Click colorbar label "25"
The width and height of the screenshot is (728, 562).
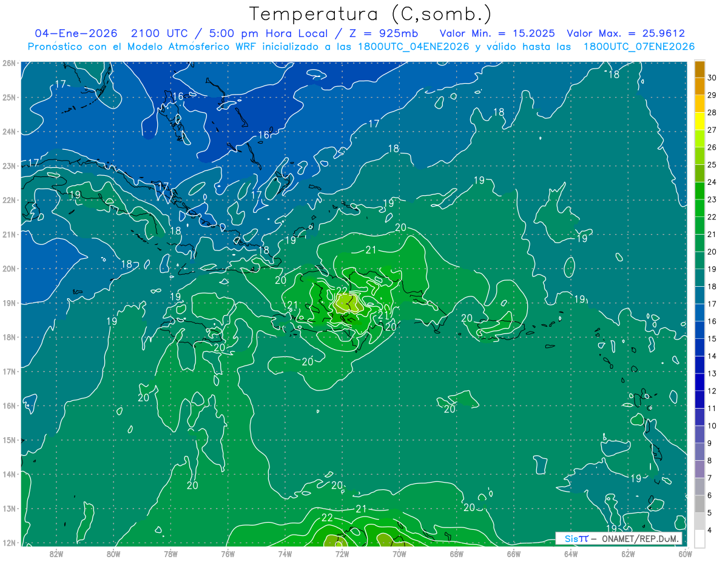point(712,165)
